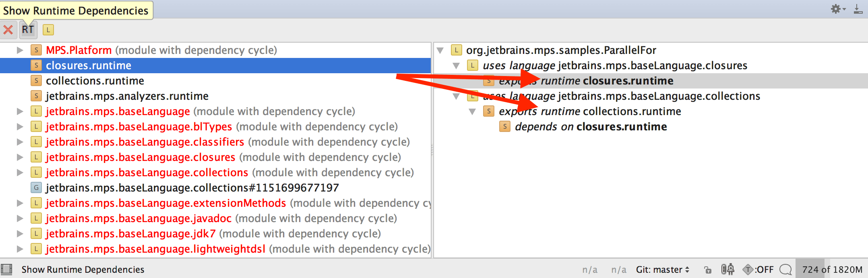This screenshot has width=868, height=278.
Task: Click the power-save inspector figure icon
Action: tap(727, 270)
